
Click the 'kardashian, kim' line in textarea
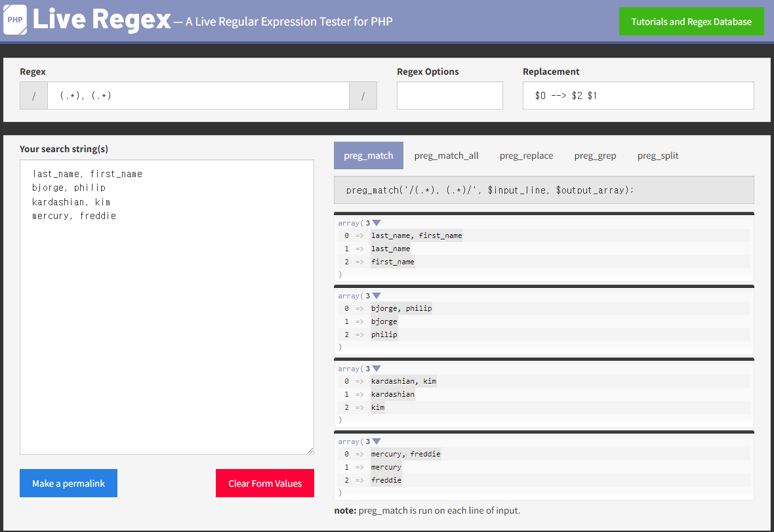(71, 202)
